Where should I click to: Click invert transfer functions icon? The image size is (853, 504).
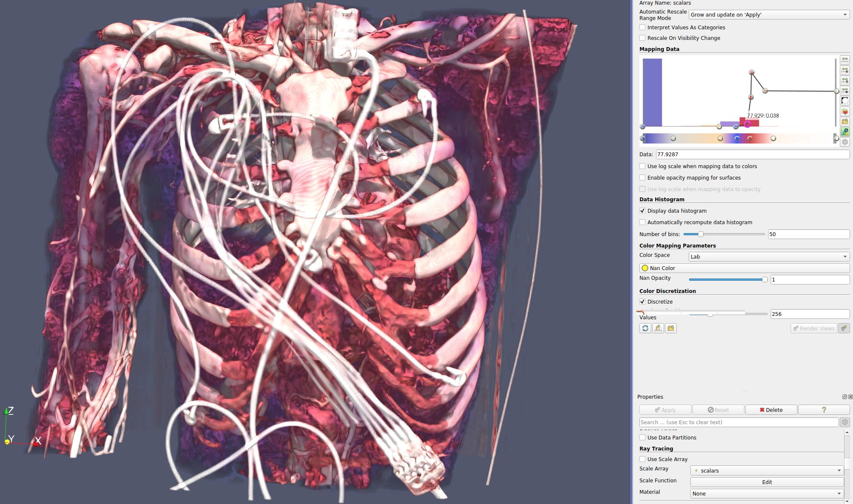845,101
